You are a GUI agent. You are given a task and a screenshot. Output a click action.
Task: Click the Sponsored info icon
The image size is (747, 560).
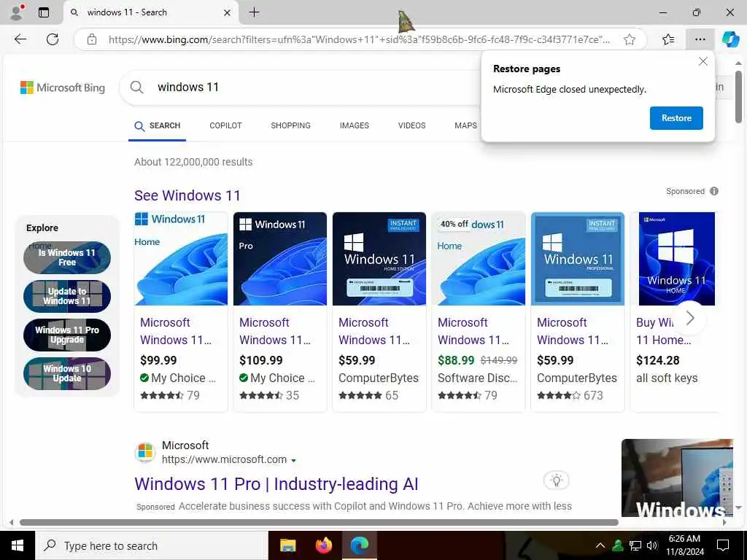coord(713,192)
